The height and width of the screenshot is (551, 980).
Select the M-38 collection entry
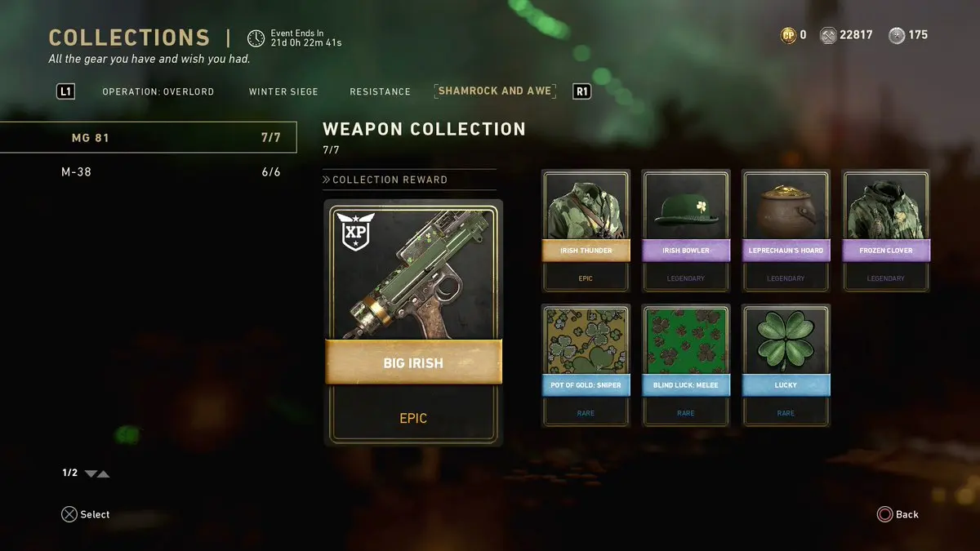(149, 172)
